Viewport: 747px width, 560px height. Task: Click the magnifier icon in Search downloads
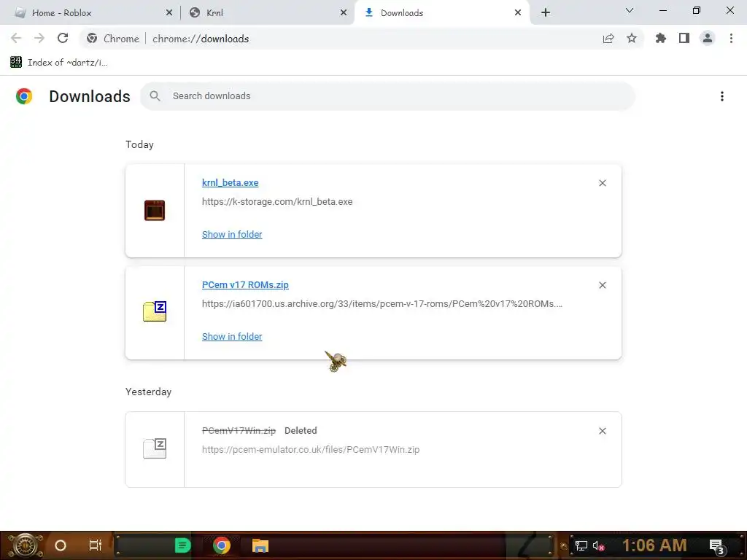[155, 96]
